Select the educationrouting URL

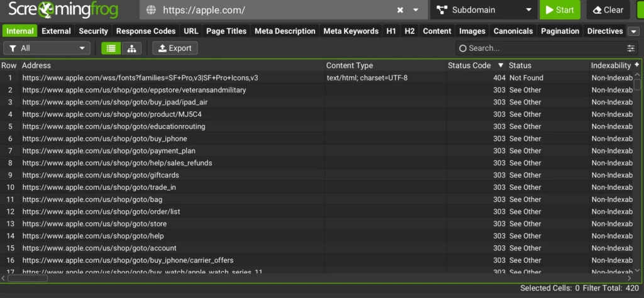click(x=114, y=126)
